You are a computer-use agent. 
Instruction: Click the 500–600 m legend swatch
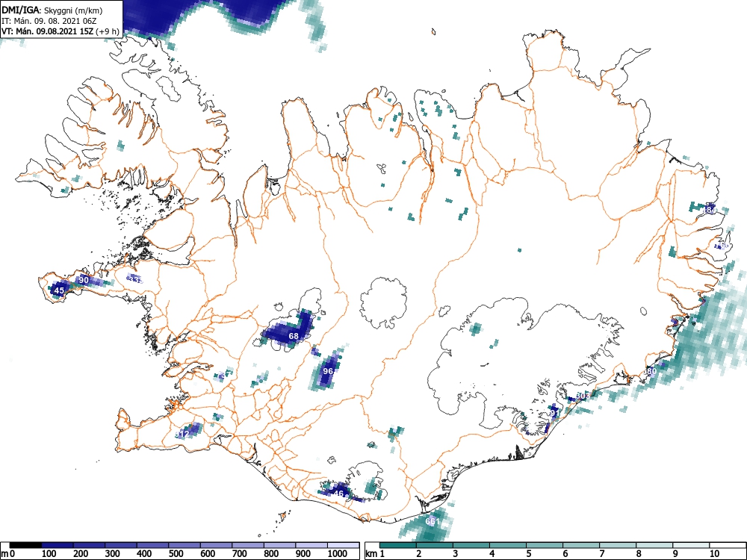(x=185, y=545)
